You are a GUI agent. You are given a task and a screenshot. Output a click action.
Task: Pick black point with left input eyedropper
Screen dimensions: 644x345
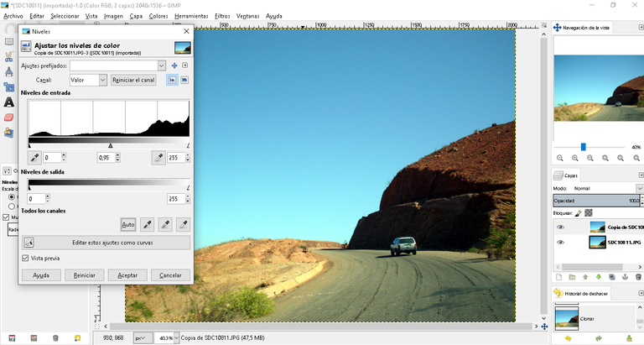[35, 158]
